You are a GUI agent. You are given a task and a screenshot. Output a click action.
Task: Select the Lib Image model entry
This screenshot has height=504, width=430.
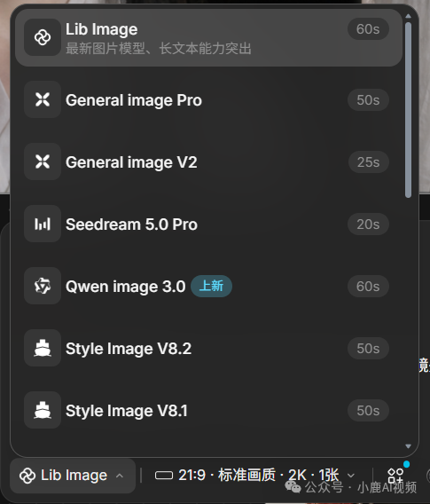coord(208,37)
